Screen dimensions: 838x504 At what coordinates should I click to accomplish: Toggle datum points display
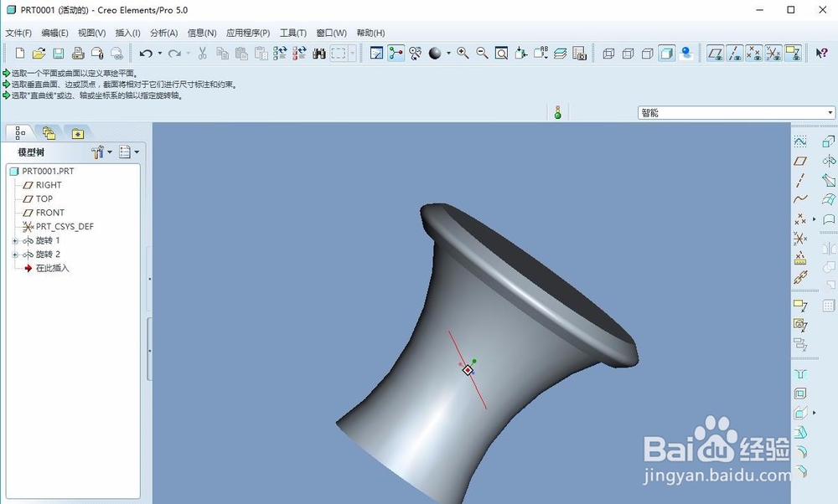click(x=754, y=54)
